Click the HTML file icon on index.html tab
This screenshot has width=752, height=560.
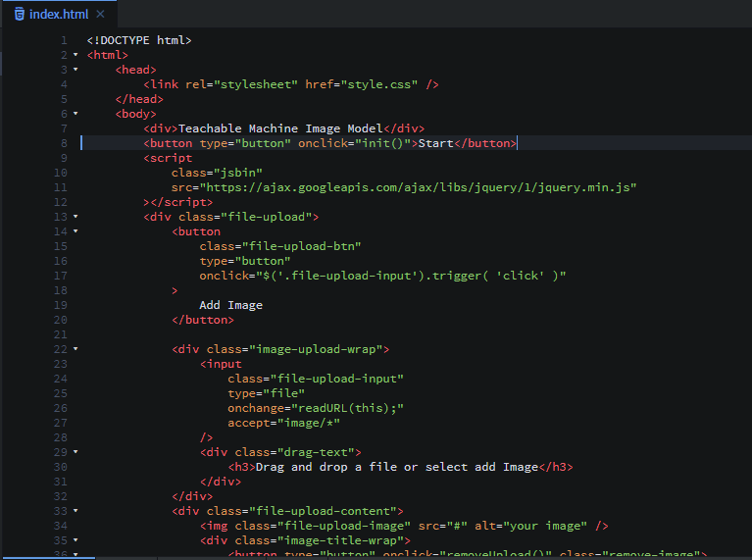pyautogui.click(x=20, y=15)
